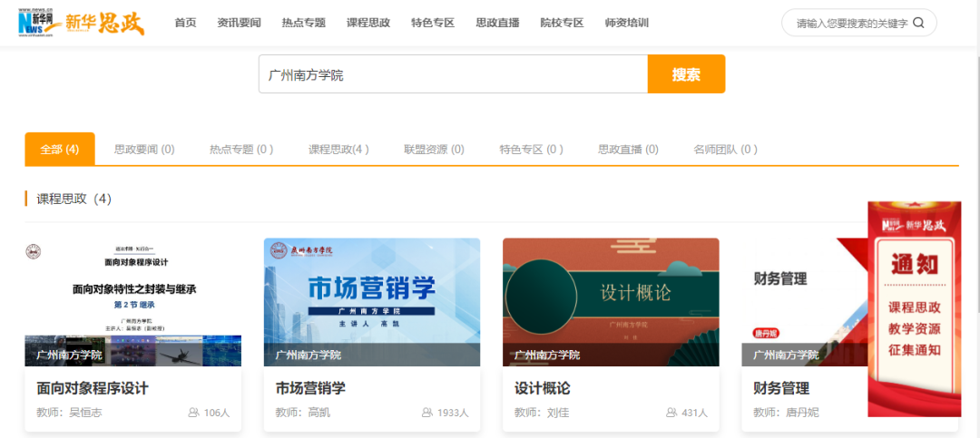The image size is (980, 438).
Task: Click viewer count icon on 面向对象程序设计 card
Action: tap(193, 413)
